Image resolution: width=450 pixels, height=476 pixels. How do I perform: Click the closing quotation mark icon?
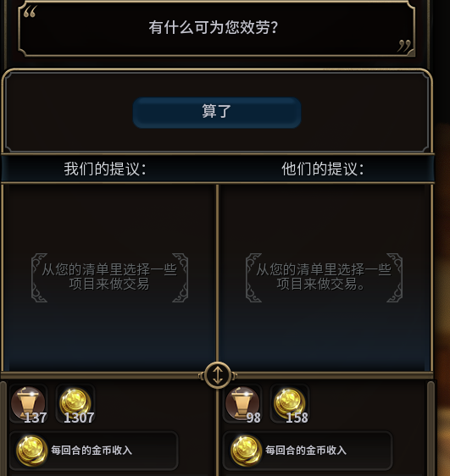pyautogui.click(x=404, y=46)
